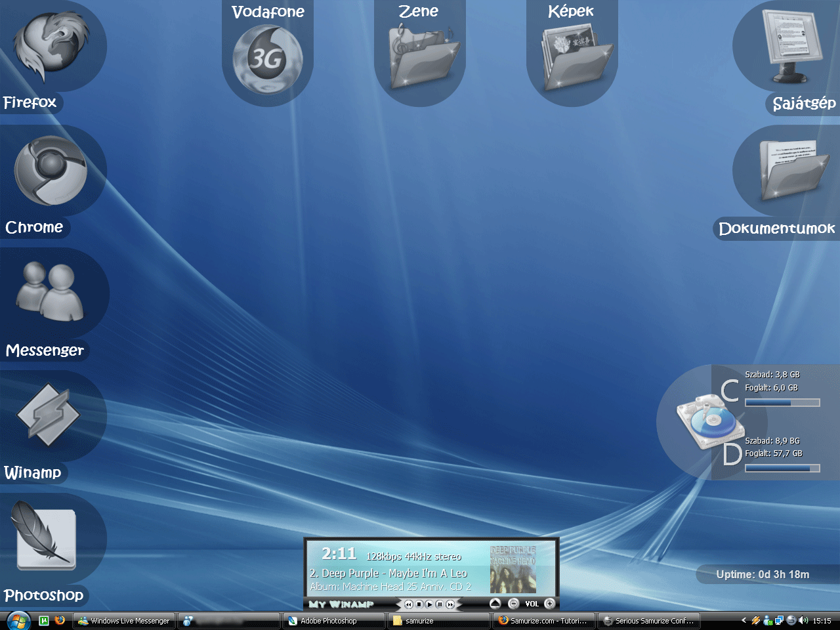Viewport: 840px width, 630px height.
Task: Click the Vodafone text label
Action: (268, 12)
